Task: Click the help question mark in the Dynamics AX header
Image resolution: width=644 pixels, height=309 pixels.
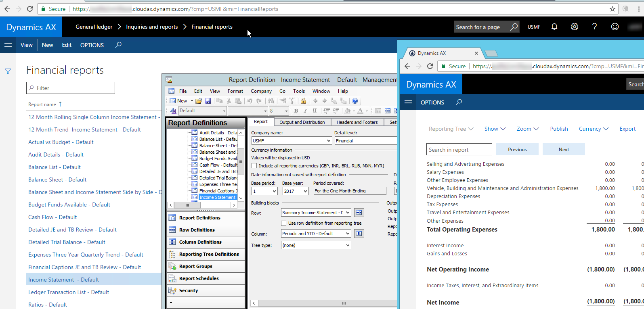Action: 594,27
